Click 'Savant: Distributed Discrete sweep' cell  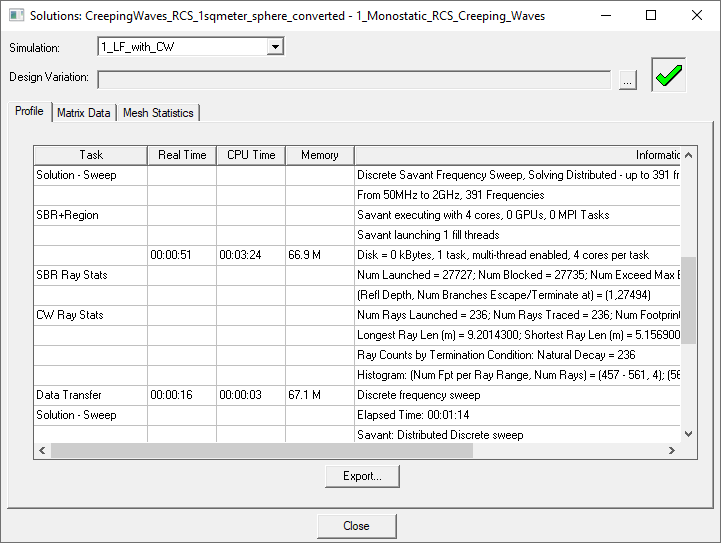tap(517, 434)
